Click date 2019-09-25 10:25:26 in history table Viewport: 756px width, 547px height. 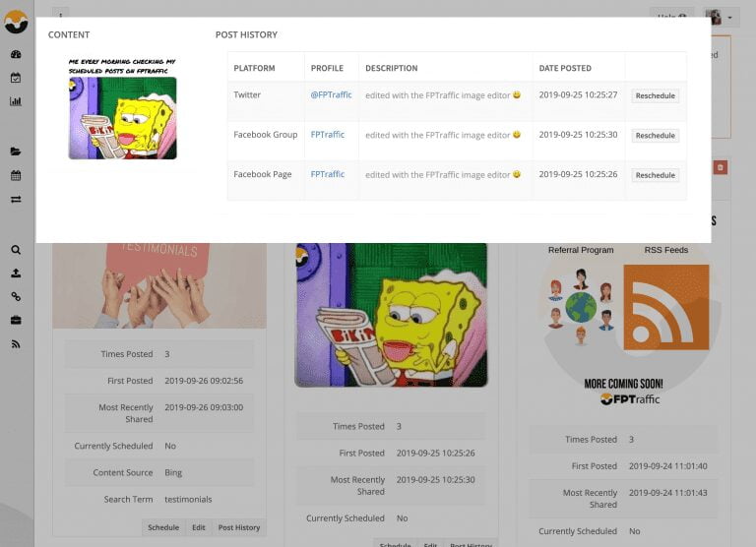tap(578, 174)
